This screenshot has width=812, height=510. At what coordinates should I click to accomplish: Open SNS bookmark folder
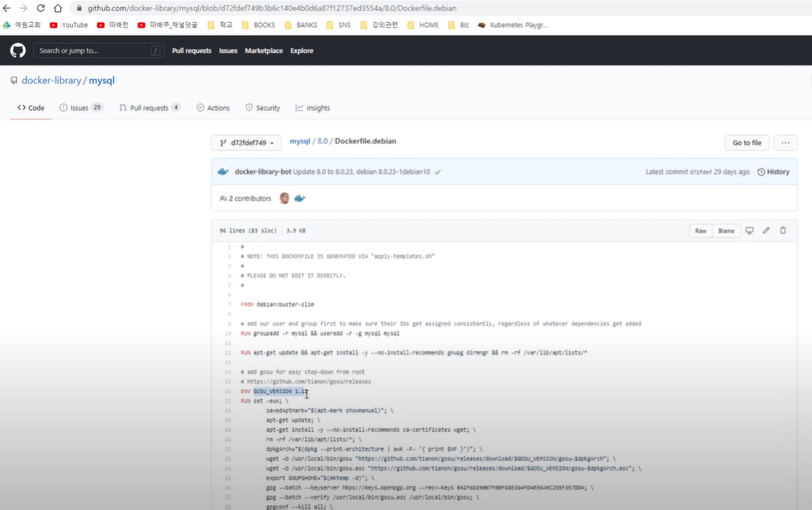pyautogui.click(x=338, y=25)
